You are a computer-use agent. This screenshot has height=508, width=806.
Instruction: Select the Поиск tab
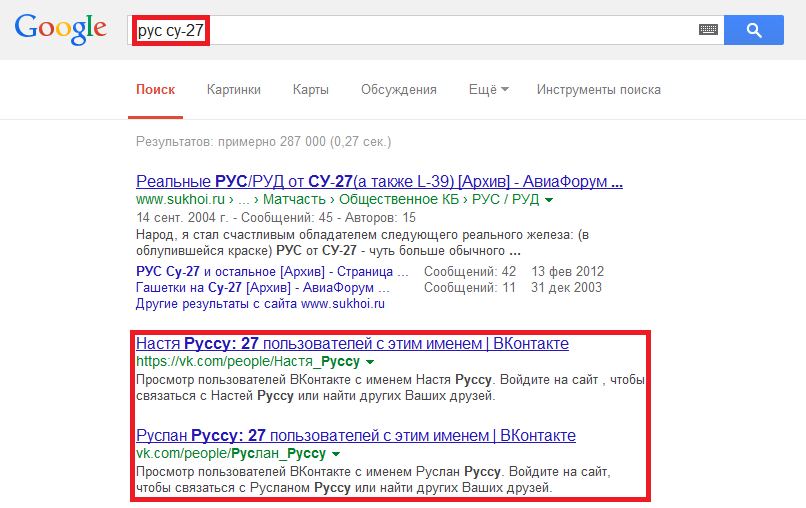click(x=155, y=89)
